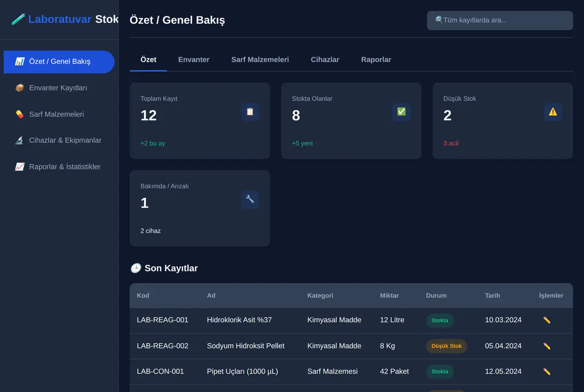
Task: Click the graph icon beside Raporlar & İstatistikler
Action: tap(19, 167)
